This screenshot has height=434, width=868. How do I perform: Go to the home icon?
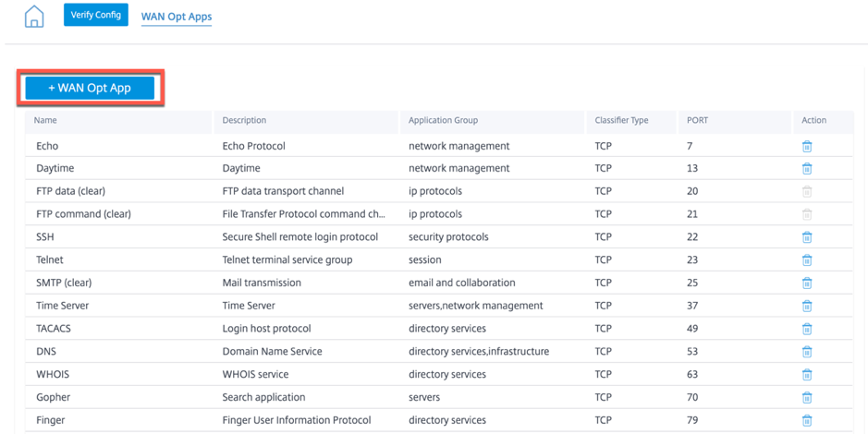point(34,17)
